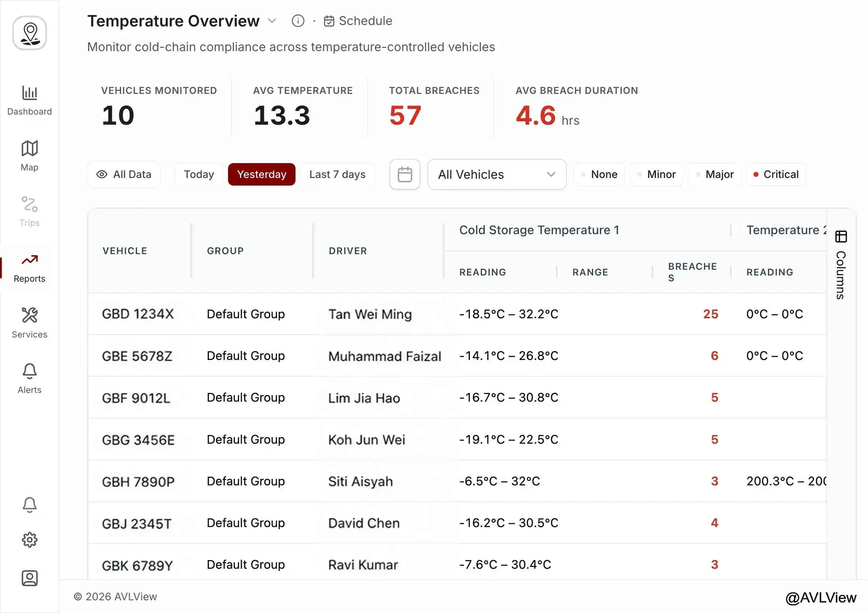Toggle the Minor severity filter
This screenshot has height=613, width=868.
pyautogui.click(x=656, y=174)
